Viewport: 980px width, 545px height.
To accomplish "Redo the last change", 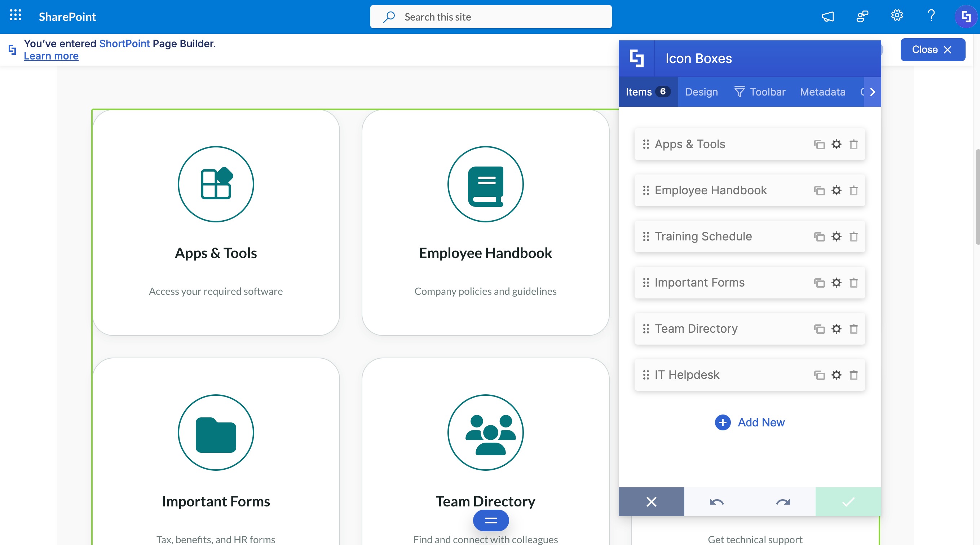I will [x=782, y=502].
